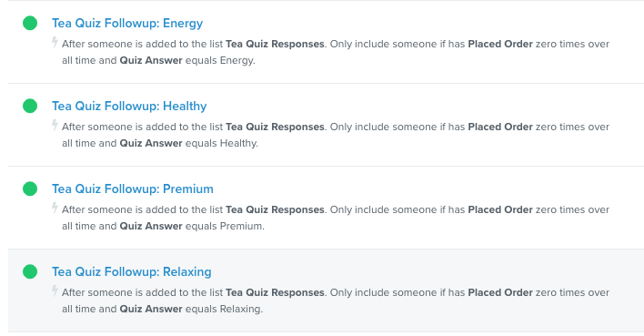The width and height of the screenshot is (644, 336).
Task: Click lightning trigger icon under Relaxing flow
Action: coord(55,290)
